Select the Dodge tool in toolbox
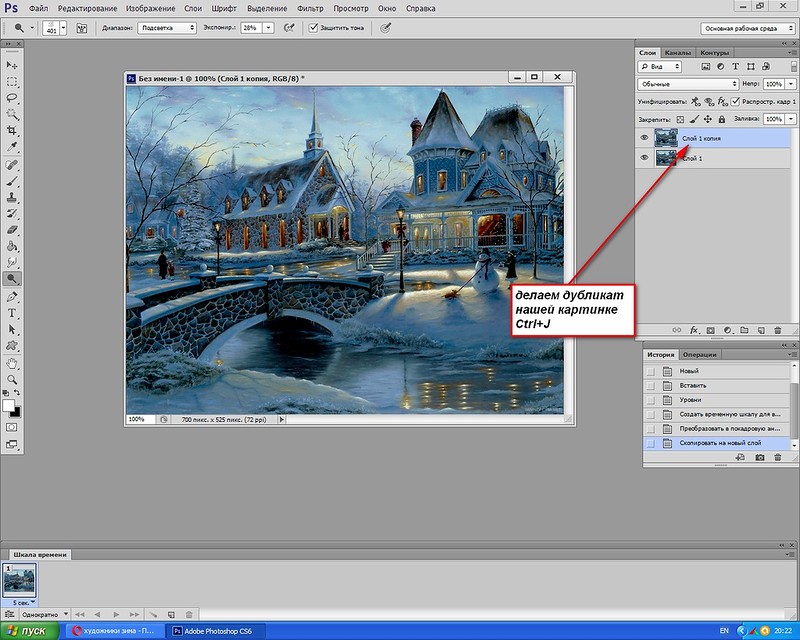 pos(11,279)
